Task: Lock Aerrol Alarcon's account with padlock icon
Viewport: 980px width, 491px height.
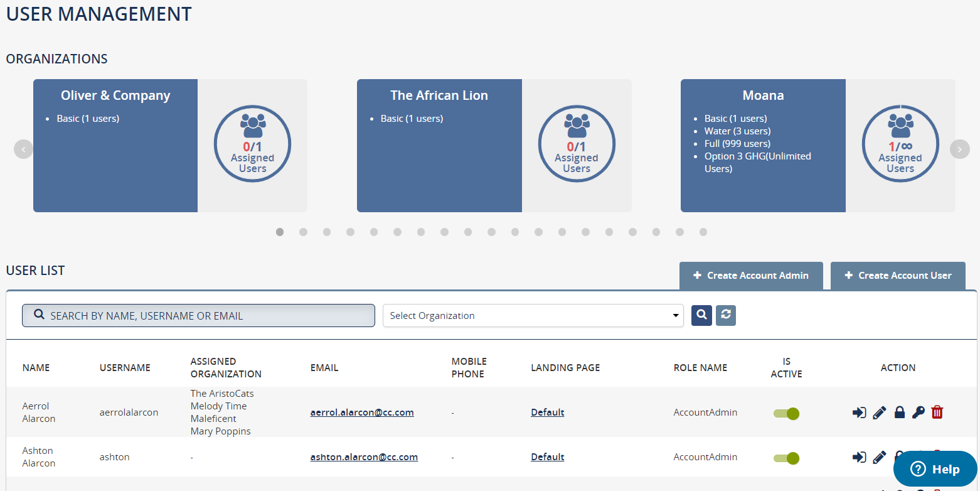Action: click(x=899, y=413)
